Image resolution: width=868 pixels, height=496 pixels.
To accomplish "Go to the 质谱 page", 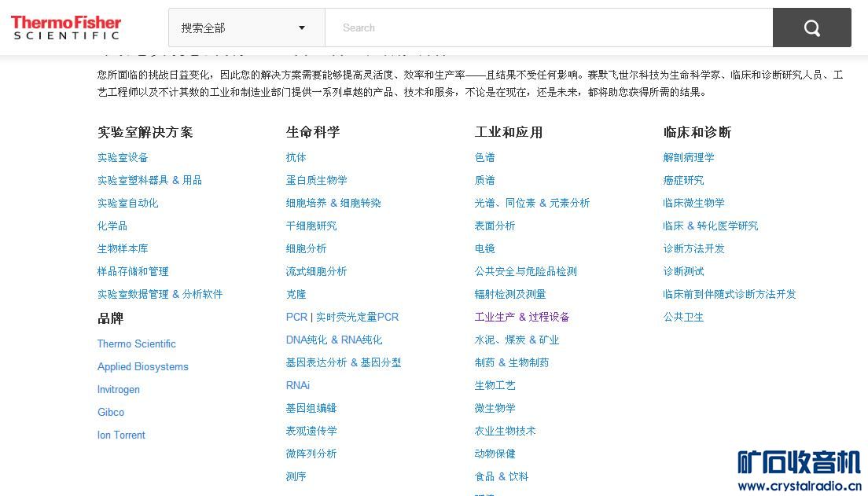I will click(x=485, y=181).
